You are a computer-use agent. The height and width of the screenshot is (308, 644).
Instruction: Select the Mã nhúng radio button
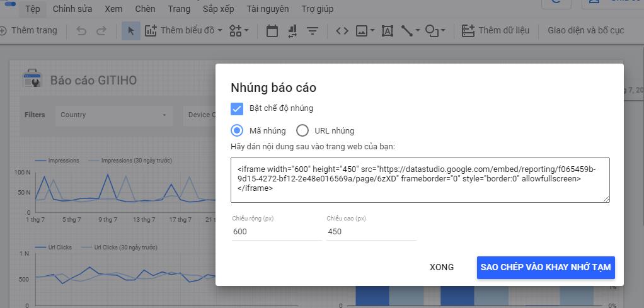coord(237,130)
